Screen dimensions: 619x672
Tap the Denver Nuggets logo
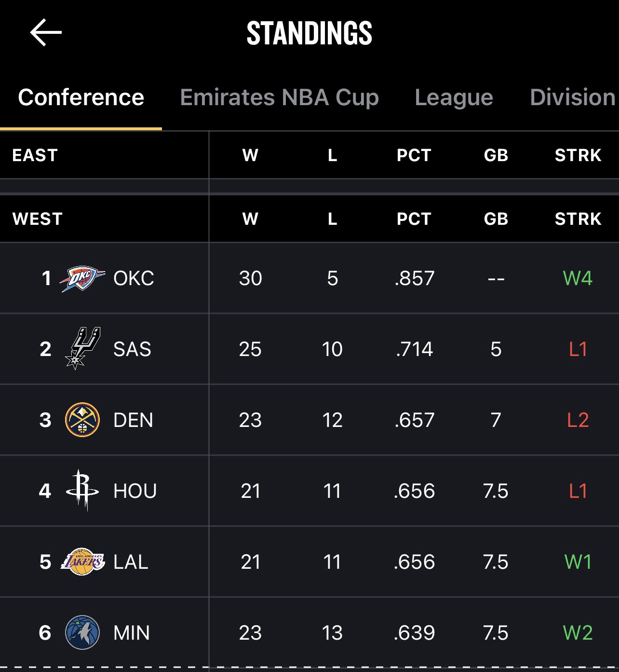coord(82,420)
